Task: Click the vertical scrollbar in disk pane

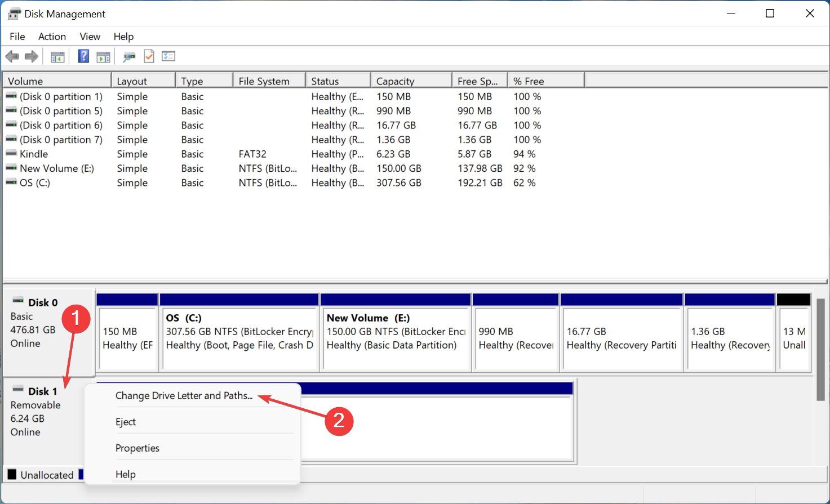Action: (820, 349)
